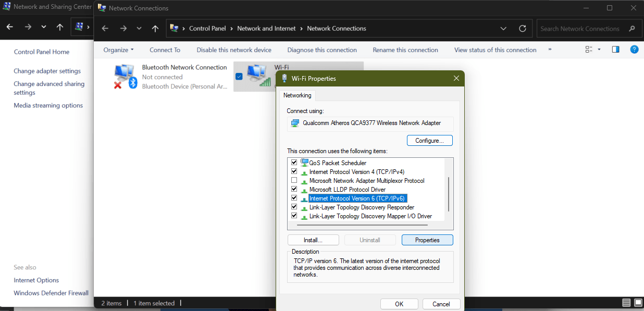Screen dimensions: 644x311
Task: Toggle the preview pane icon
Action: [615, 49]
